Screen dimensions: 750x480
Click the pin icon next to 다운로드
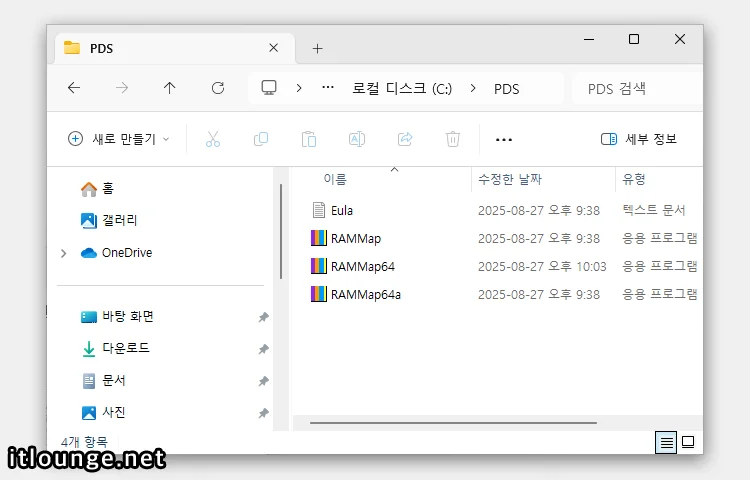[264, 349]
